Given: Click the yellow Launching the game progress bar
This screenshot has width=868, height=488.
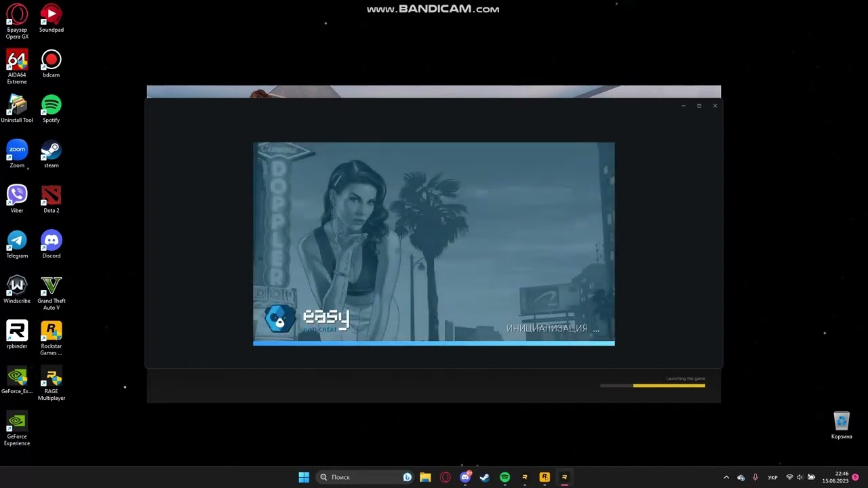Looking at the screenshot, I should pos(652,386).
